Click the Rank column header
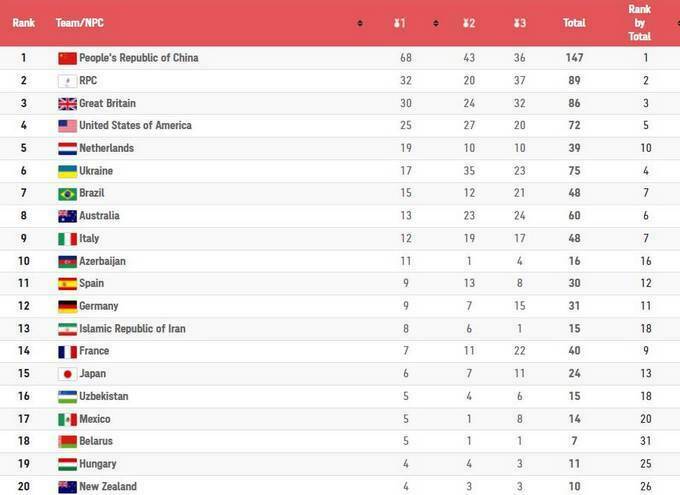Screen dimensions: 680x495 pyautogui.click(x=23, y=22)
